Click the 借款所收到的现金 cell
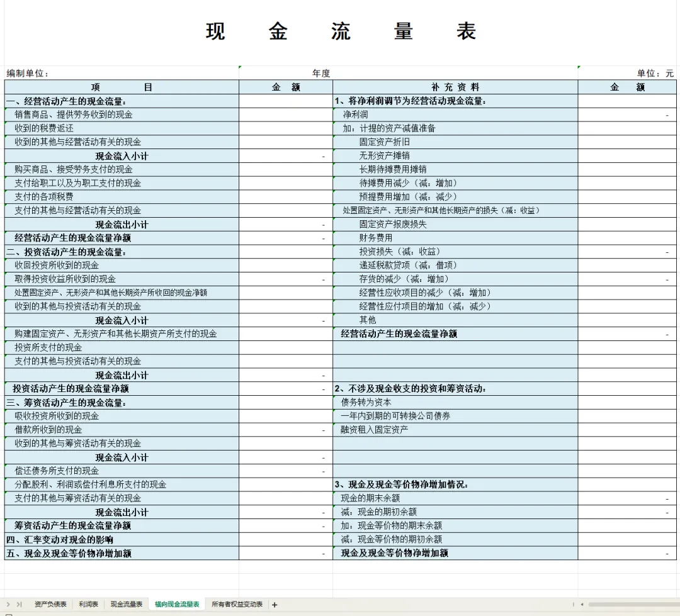680x616 pixels. click(x=122, y=430)
